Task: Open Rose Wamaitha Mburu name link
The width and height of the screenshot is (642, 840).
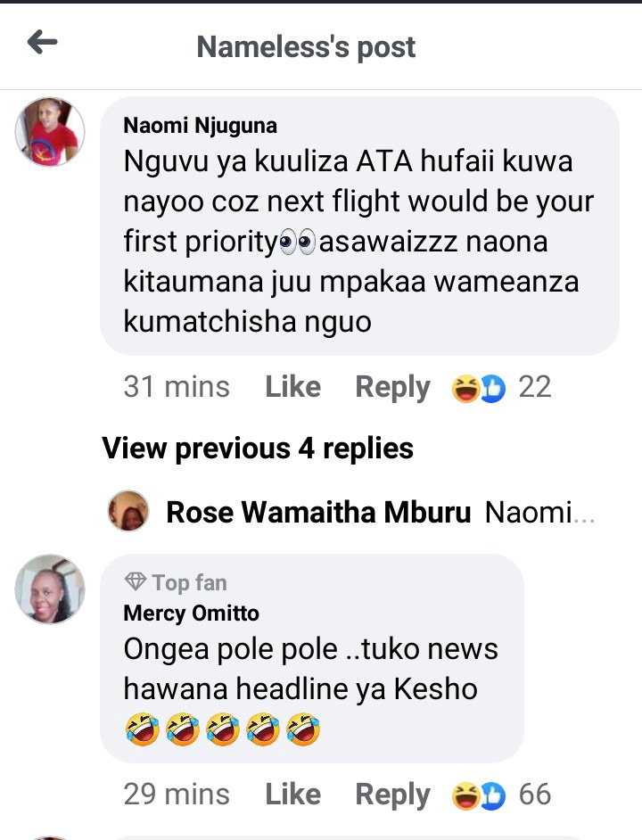Action: pyautogui.click(x=318, y=512)
